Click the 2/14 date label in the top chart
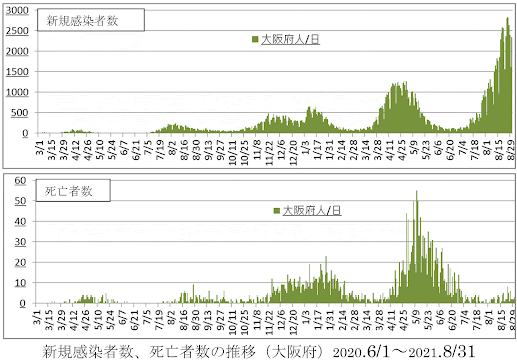This screenshot has height=362, width=517. pyautogui.click(x=342, y=150)
